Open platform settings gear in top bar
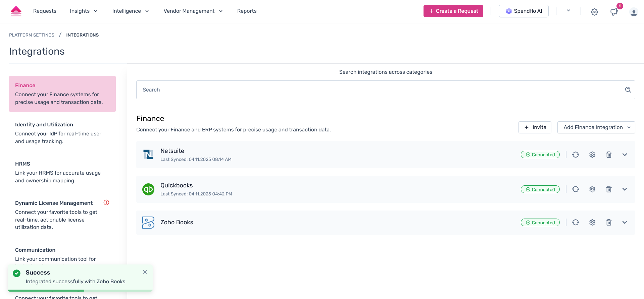 [594, 12]
